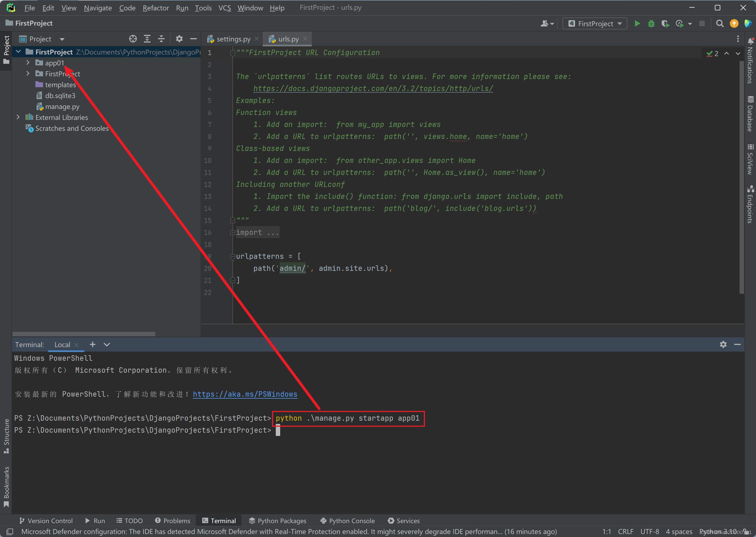Select the templates folder
Image resolution: width=756 pixels, height=537 pixels.
[56, 85]
